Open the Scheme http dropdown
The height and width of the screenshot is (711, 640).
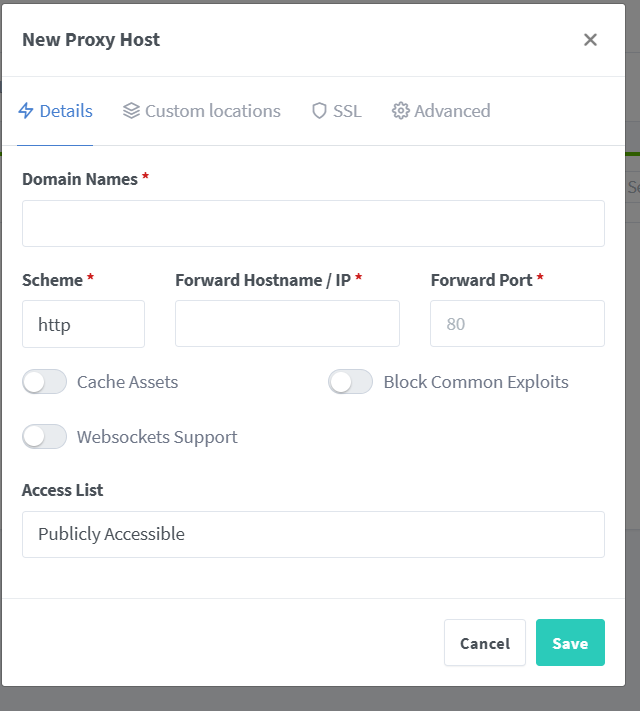pos(83,324)
